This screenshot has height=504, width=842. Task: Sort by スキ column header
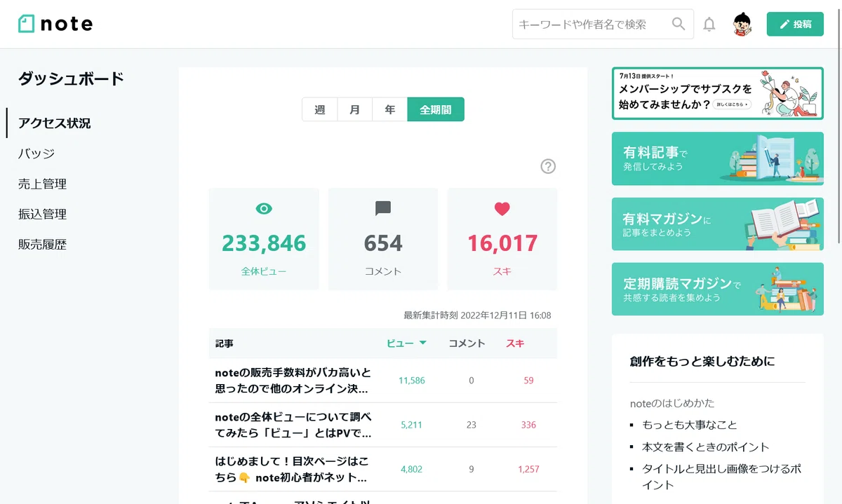(x=515, y=343)
